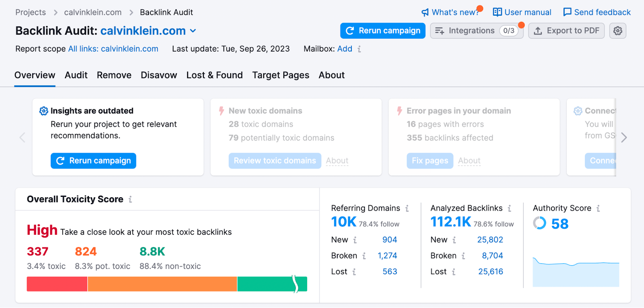
Task: Click the 112.1K analyzed backlinks total
Action: pyautogui.click(x=451, y=222)
